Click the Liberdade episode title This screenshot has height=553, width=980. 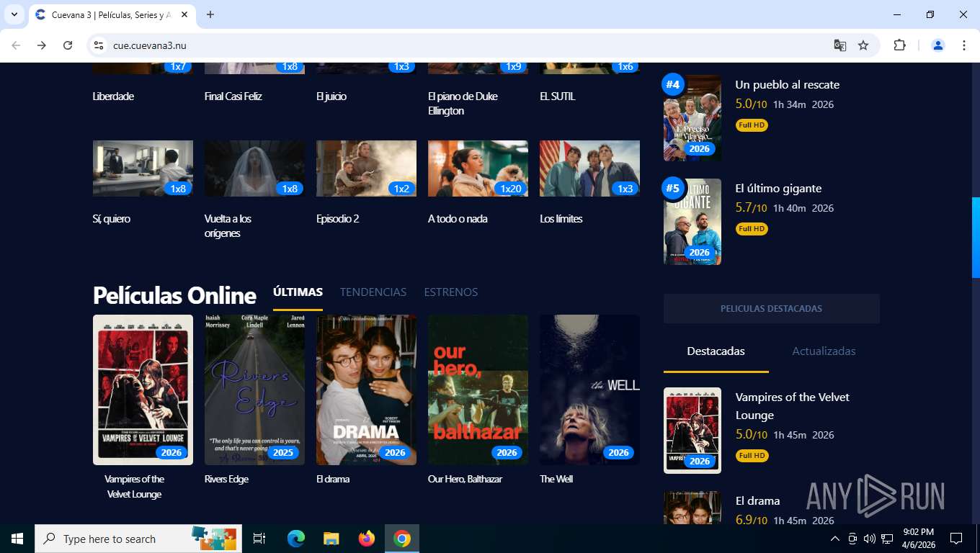coord(113,96)
